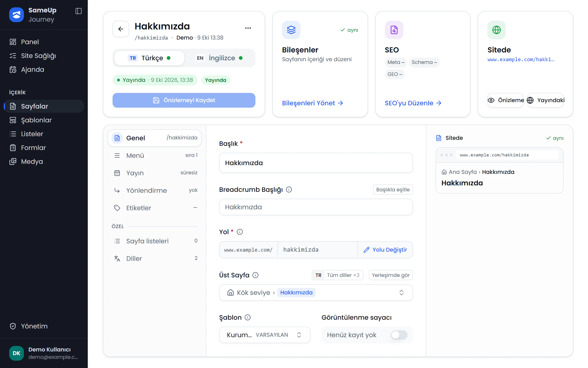Follow the Bileşenleri Yönet link

coord(312,103)
